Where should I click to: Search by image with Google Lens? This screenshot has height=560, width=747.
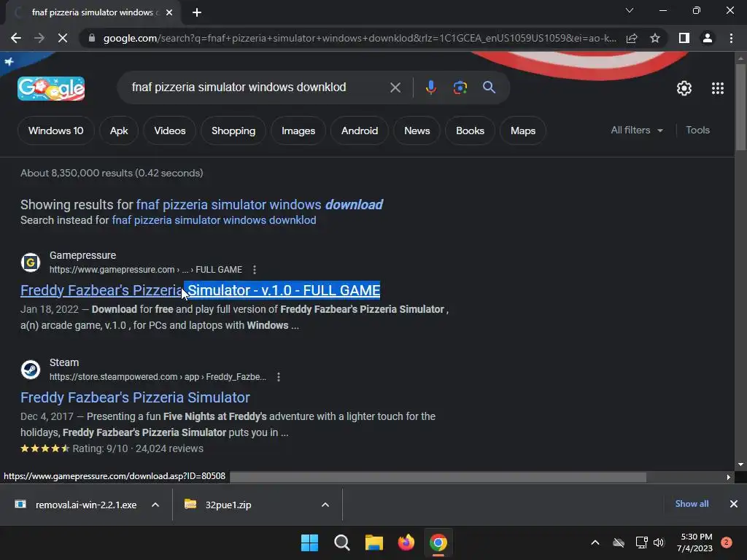[460, 87]
